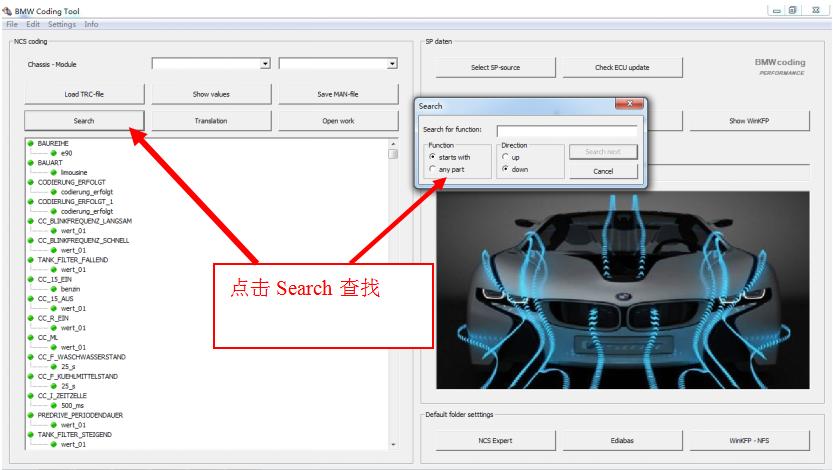Select BAUART tree node
The width and height of the screenshot is (833, 470).
tap(50, 163)
